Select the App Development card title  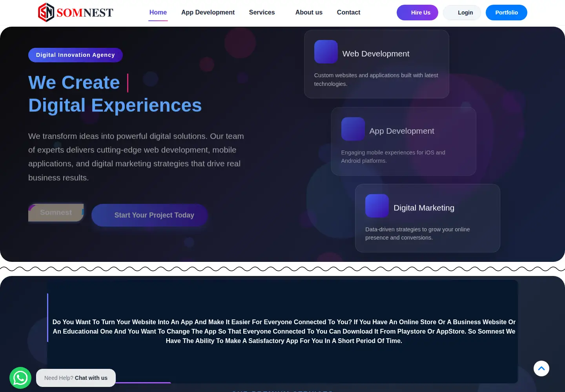coord(402,131)
